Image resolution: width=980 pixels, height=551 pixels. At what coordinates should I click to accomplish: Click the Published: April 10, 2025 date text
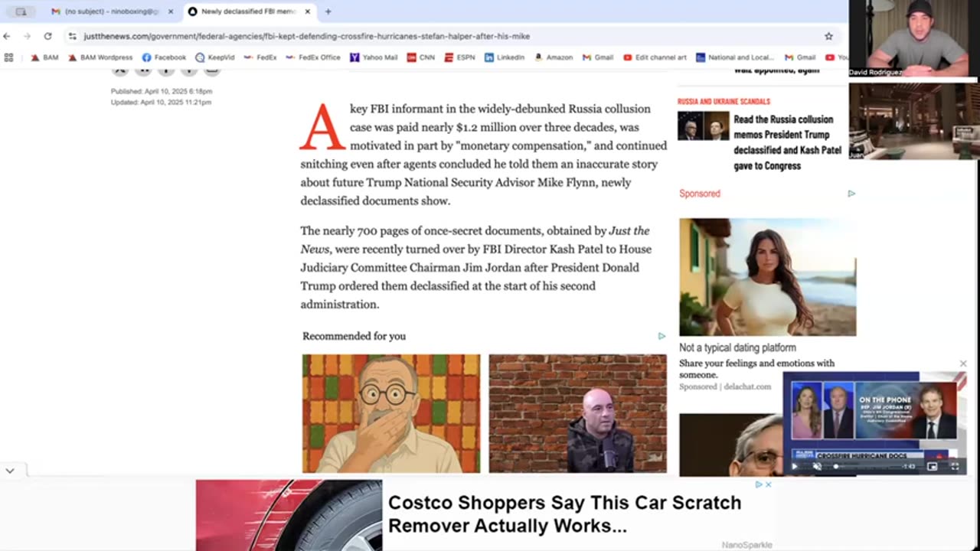pyautogui.click(x=162, y=91)
